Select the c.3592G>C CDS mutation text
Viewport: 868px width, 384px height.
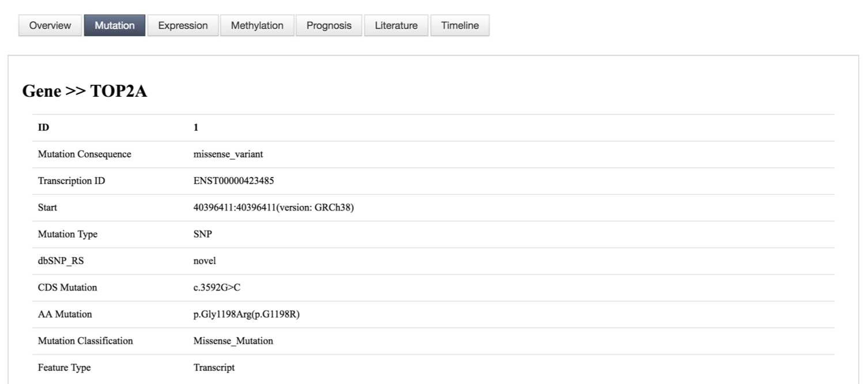(x=217, y=288)
